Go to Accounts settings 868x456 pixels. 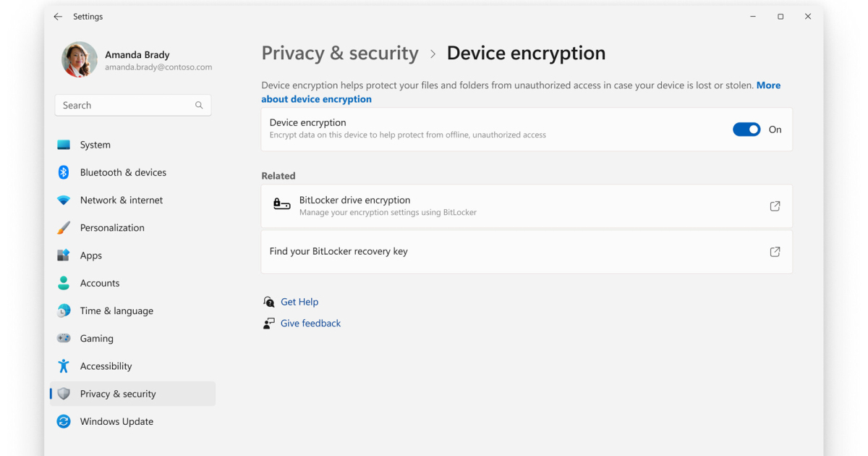pyautogui.click(x=100, y=283)
